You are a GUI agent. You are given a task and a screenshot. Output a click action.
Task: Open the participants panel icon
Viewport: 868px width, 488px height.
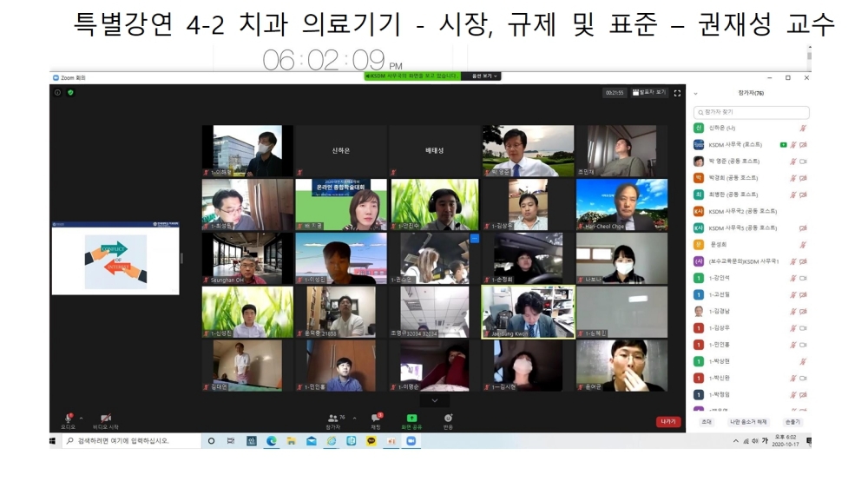pos(333,418)
